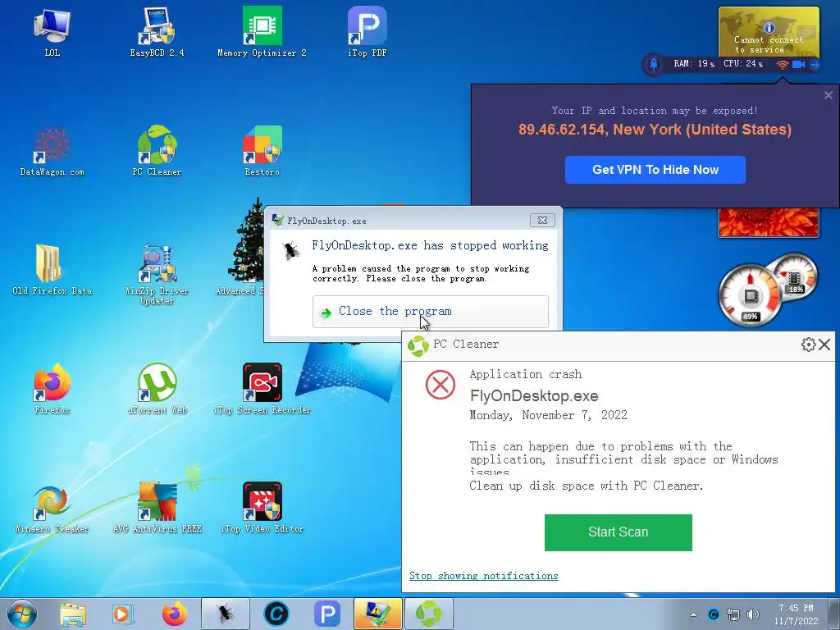Image resolution: width=840 pixels, height=630 pixels.
Task: Close the FlyOnDesktop.exe dialog window
Action: (x=542, y=220)
